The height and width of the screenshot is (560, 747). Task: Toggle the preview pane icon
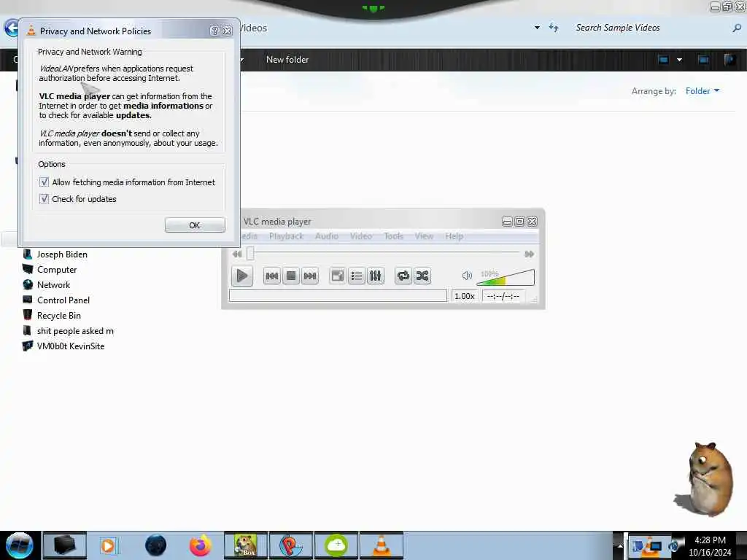pos(703,60)
